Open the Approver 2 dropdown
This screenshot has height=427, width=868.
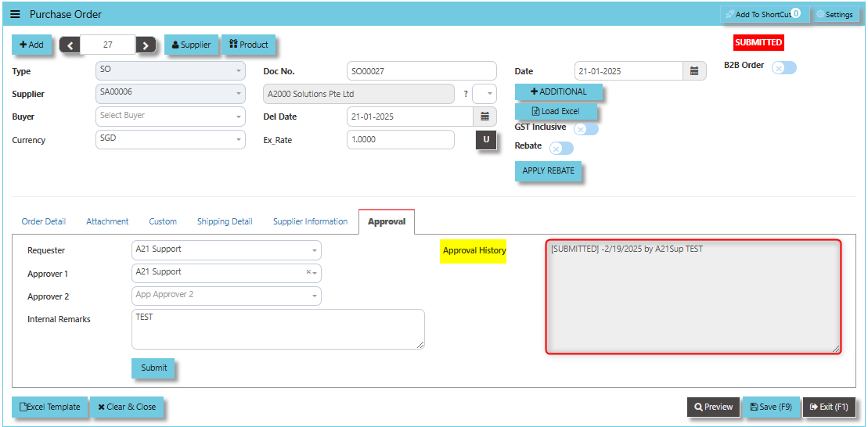tap(226, 296)
